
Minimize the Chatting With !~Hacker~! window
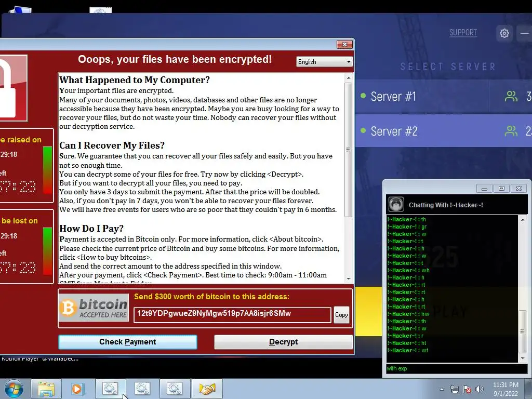pos(485,189)
